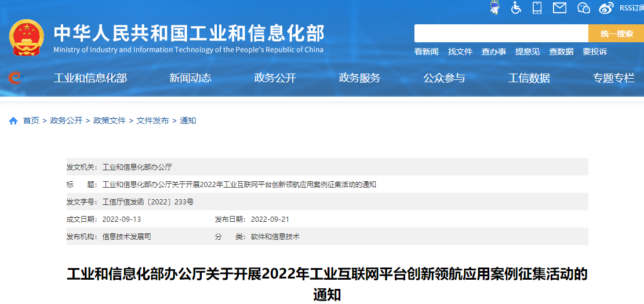
Task: Open the RSS订阅 link
Action: click(631, 8)
